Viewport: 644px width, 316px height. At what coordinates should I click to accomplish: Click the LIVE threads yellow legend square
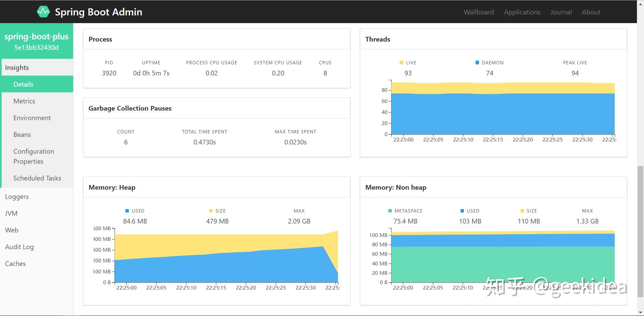pos(401,63)
